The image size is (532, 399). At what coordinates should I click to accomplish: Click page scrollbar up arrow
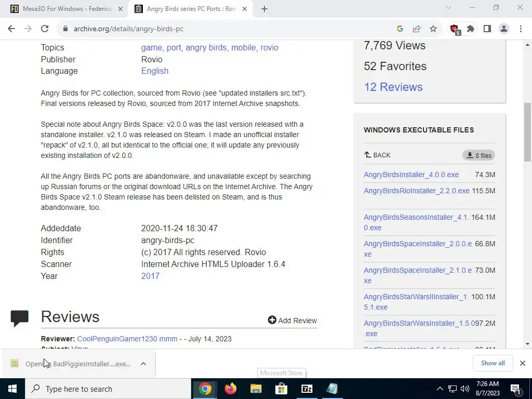(527, 45)
